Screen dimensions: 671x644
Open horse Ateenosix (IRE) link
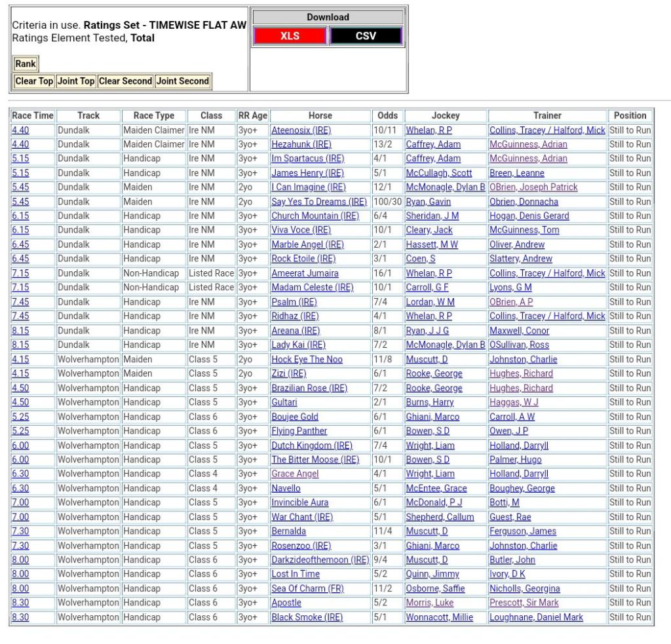pyautogui.click(x=301, y=130)
